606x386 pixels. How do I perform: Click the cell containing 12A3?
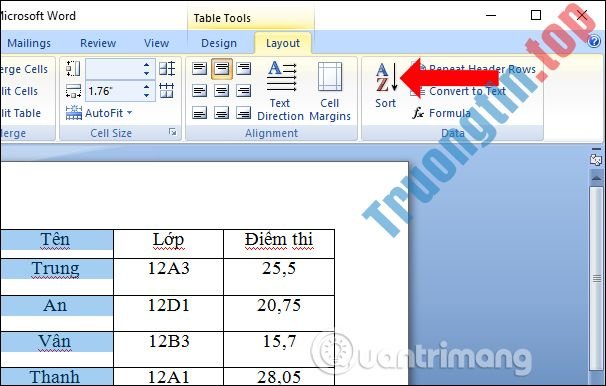(169, 277)
